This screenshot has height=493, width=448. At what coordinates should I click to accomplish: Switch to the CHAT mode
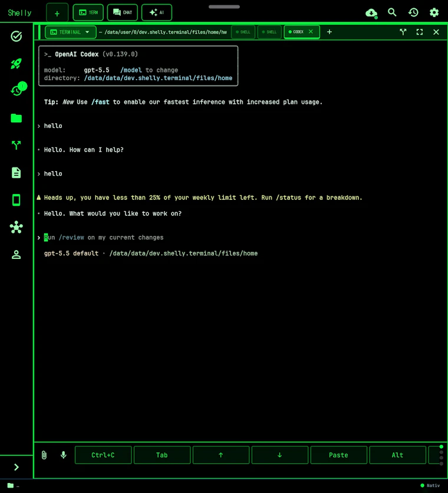pyautogui.click(x=122, y=12)
